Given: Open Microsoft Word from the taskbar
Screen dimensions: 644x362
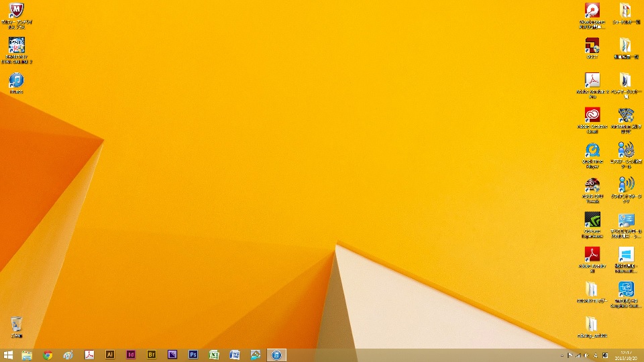Looking at the screenshot, I should pos(235,355).
